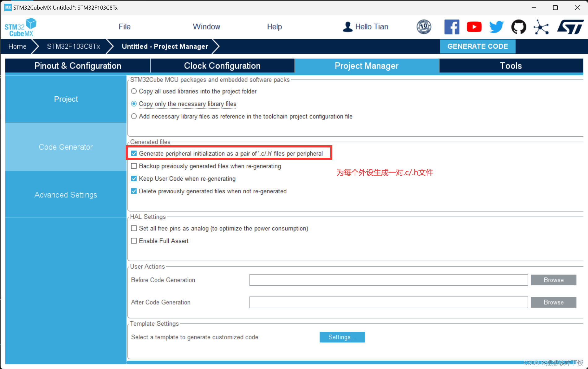The height and width of the screenshot is (369, 588).
Task: Close the STM32CubeMX window
Action: pyautogui.click(x=577, y=7)
